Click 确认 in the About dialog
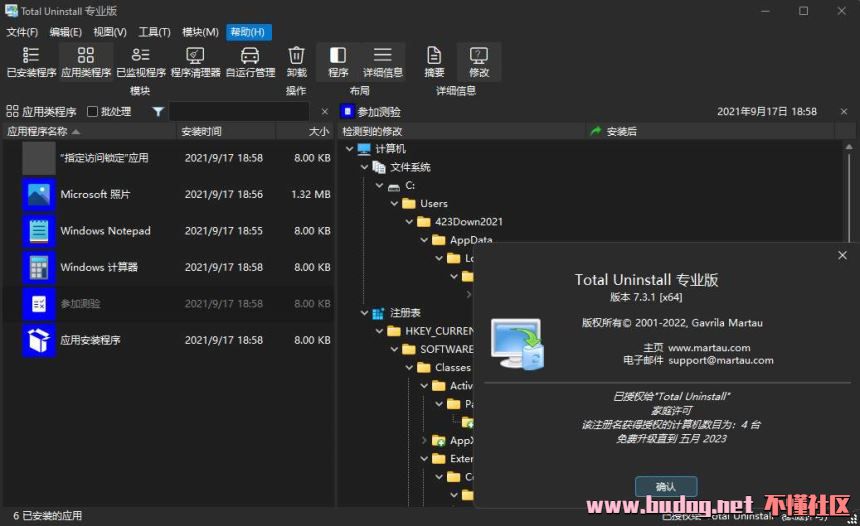This screenshot has height=526, width=860. tap(666, 487)
